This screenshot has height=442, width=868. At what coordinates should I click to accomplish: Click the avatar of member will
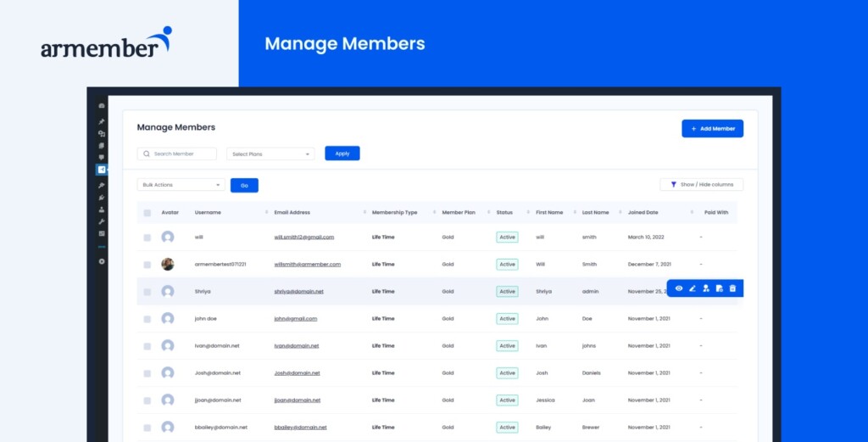pos(168,237)
